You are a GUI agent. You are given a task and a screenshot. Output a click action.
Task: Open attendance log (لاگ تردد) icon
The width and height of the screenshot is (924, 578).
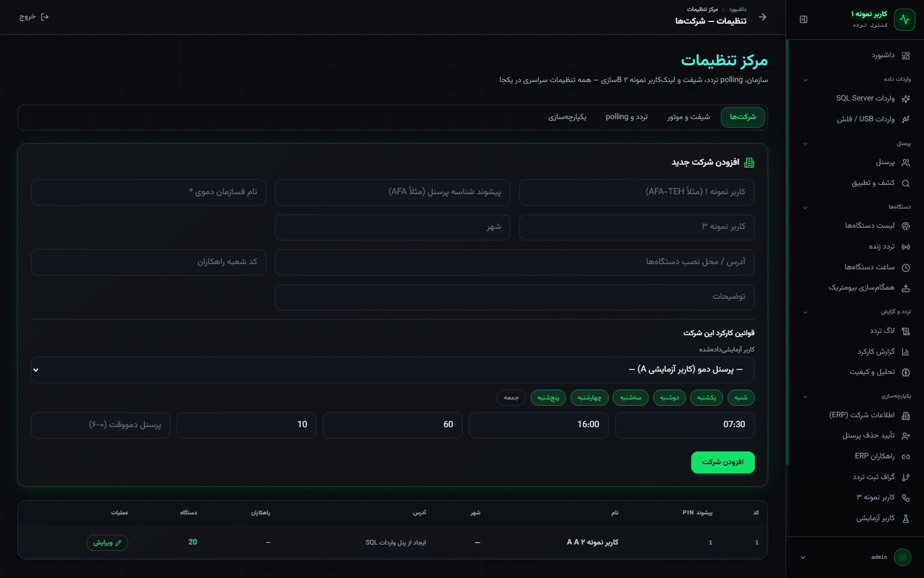(906, 331)
